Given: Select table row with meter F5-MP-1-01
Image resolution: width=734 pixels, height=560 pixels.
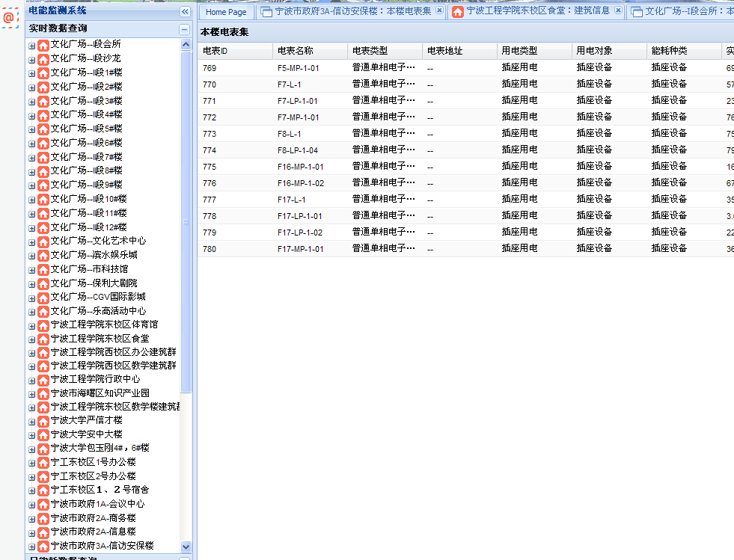Looking at the screenshot, I should tap(466, 68).
